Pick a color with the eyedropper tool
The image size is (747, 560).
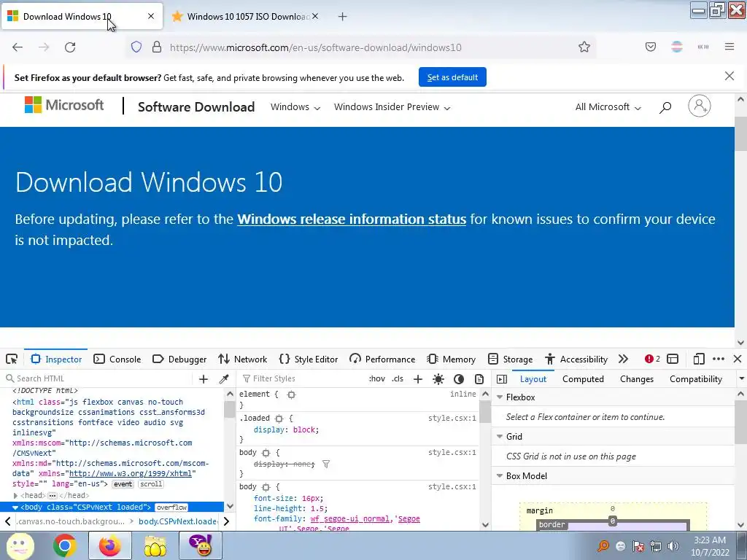tap(224, 379)
